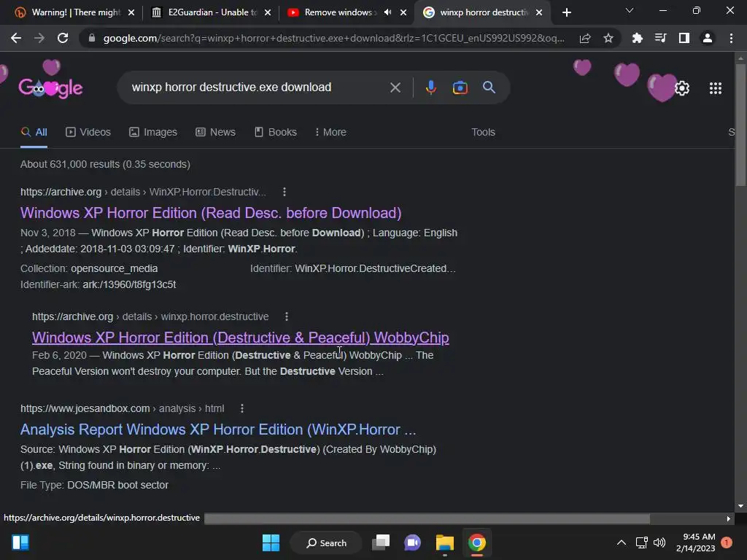Open the search Tools button
Screen dimensions: 747x560
[x=483, y=132]
